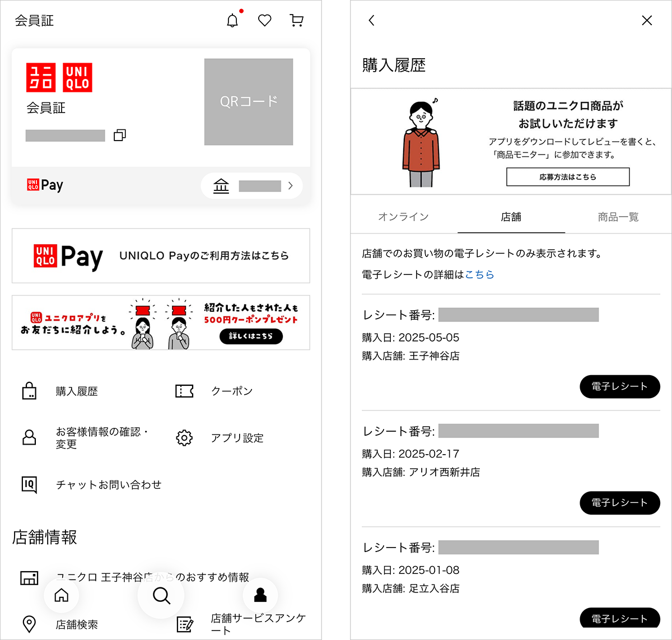The height and width of the screenshot is (640, 672).
Task: Tap the 詳しくはこちら referral button
Action: [251, 336]
